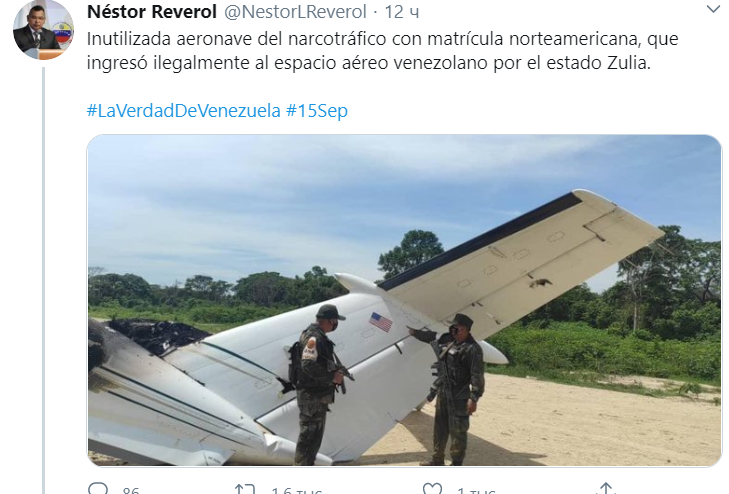View the 1,6 тыс retweet count

point(297,490)
